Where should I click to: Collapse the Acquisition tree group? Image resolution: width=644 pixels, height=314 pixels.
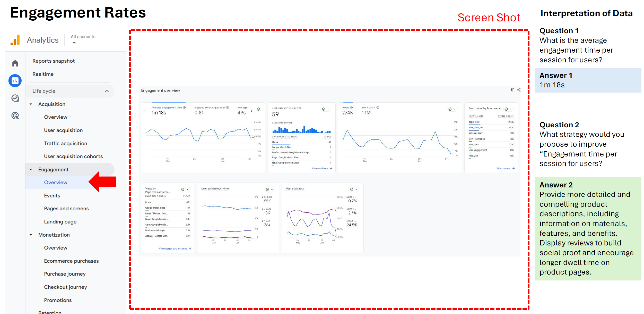click(x=31, y=104)
